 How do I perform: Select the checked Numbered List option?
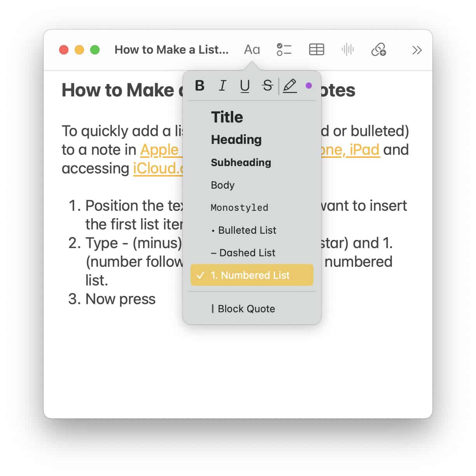252,275
